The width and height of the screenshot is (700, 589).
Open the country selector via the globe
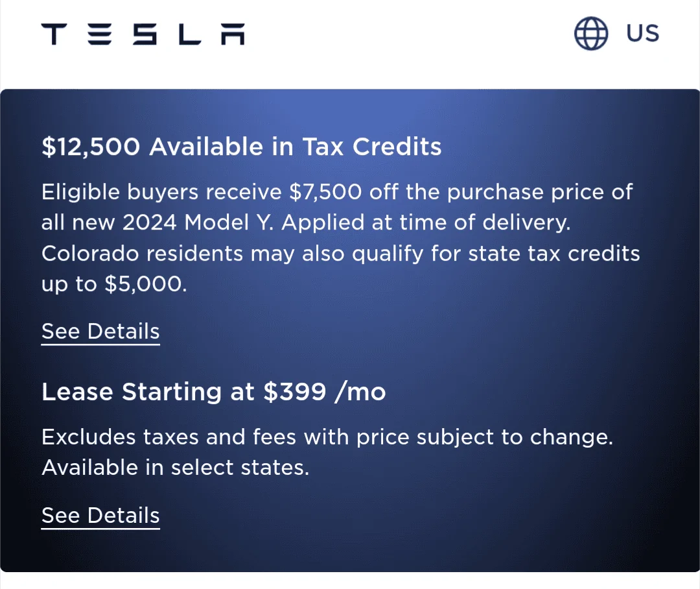point(590,34)
